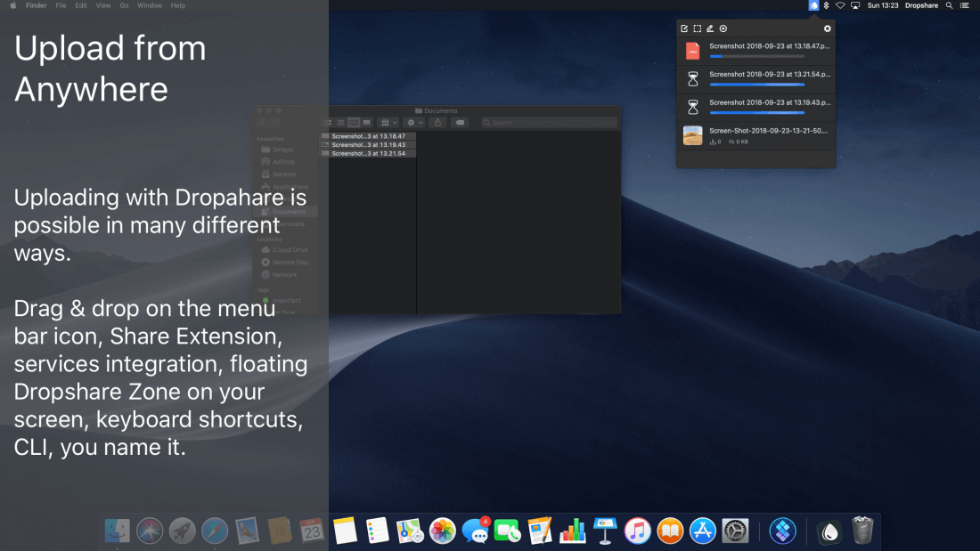Image resolution: width=980 pixels, height=551 pixels.
Task: Open Dropshare app icon in the Dock
Action: click(x=830, y=531)
